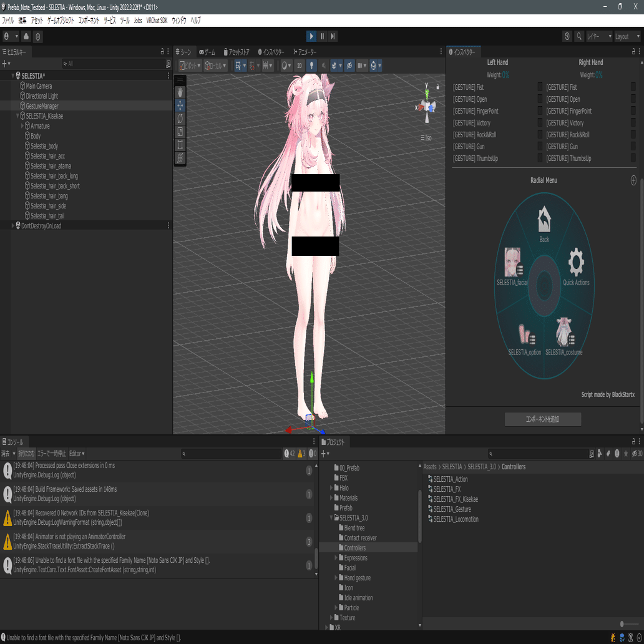Click the SELESTIA_3.0 breadcrumb link
This screenshot has width=644, height=644.
pyautogui.click(x=482, y=467)
